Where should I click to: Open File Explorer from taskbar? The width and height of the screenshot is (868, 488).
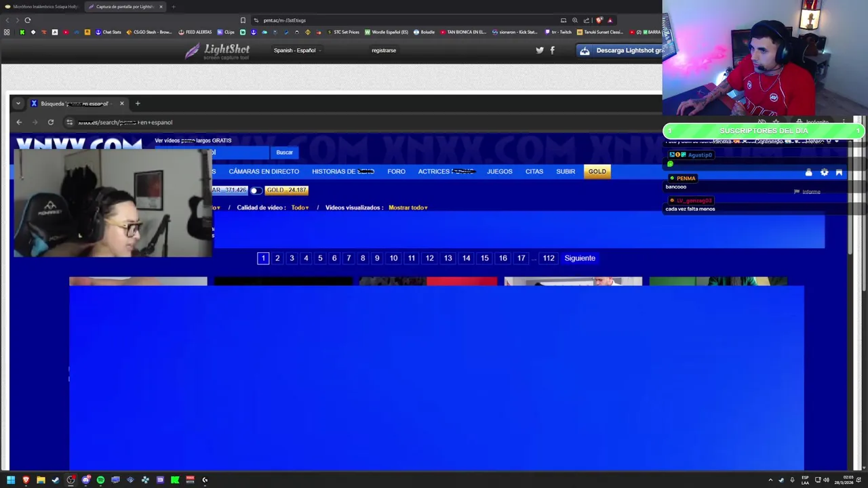pos(41,480)
